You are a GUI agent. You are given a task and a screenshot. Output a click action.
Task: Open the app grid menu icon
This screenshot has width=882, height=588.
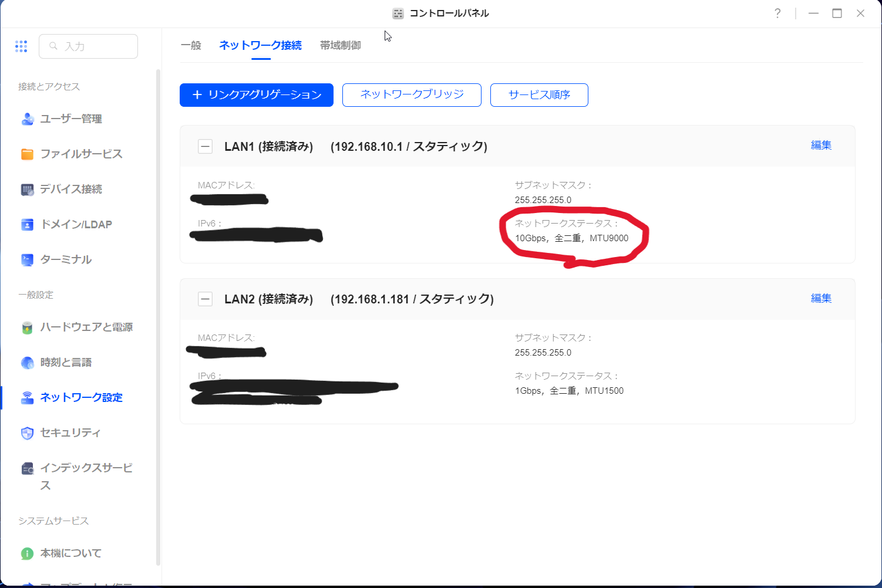tap(21, 46)
